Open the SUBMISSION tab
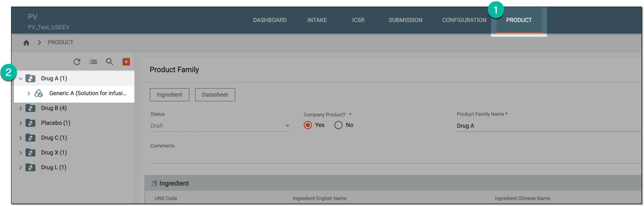Viewport: 644px width, 206px height. [x=405, y=20]
